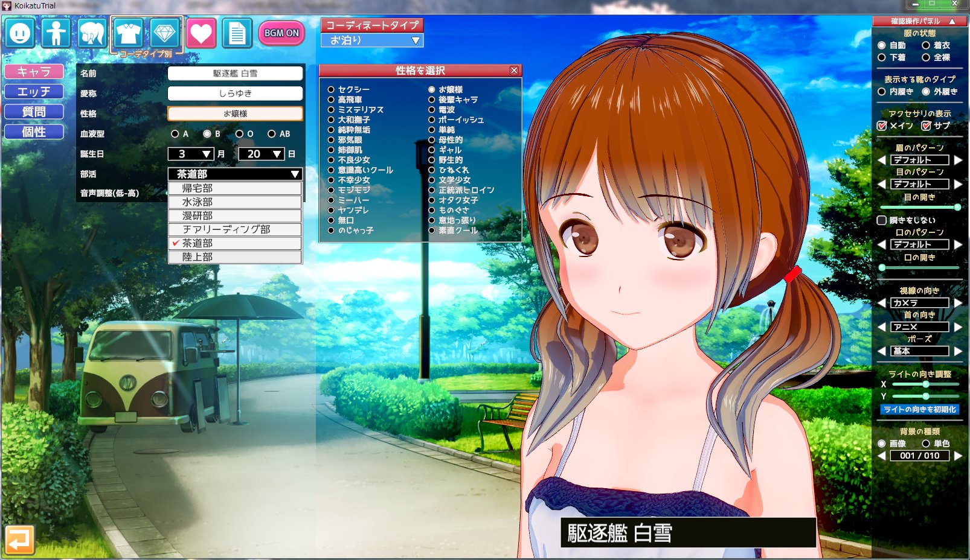
Task: Select blood type AB radio button
Action: (272, 133)
